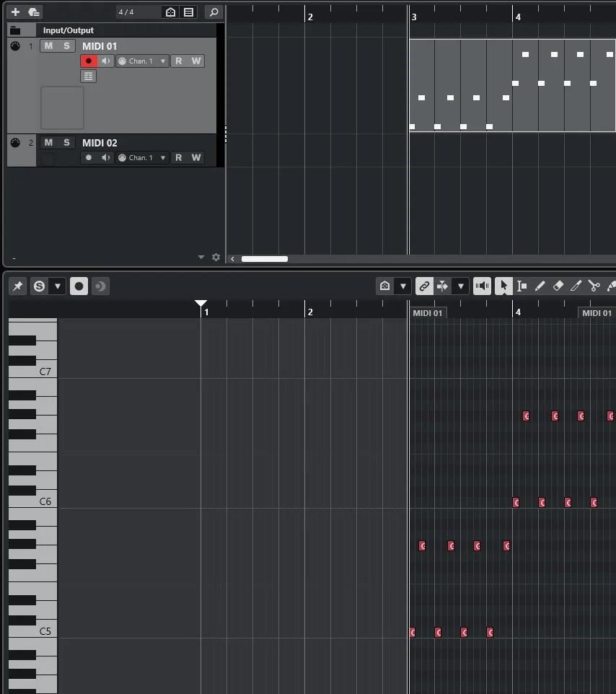The width and height of the screenshot is (616, 694).
Task: Enable Read automation on MIDI 02
Action: pyautogui.click(x=179, y=157)
